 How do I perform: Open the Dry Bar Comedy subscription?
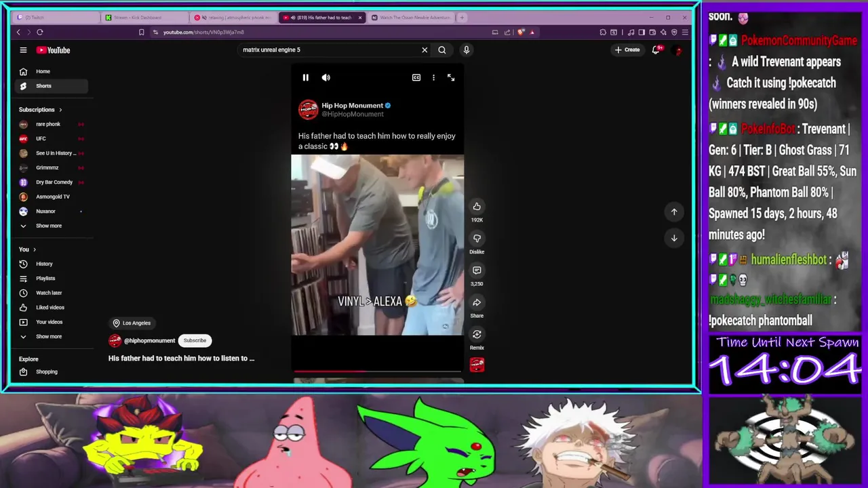52,182
